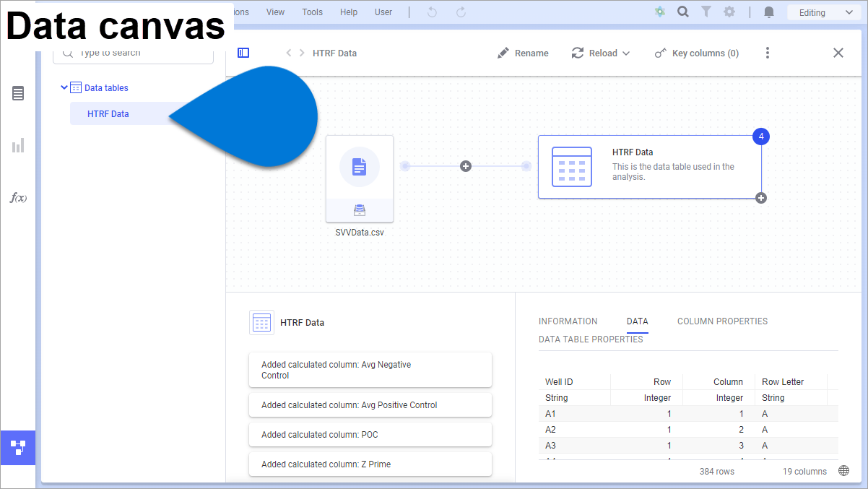868x489 pixels.
Task: Select the HTRF Data table node badge
Action: point(760,136)
